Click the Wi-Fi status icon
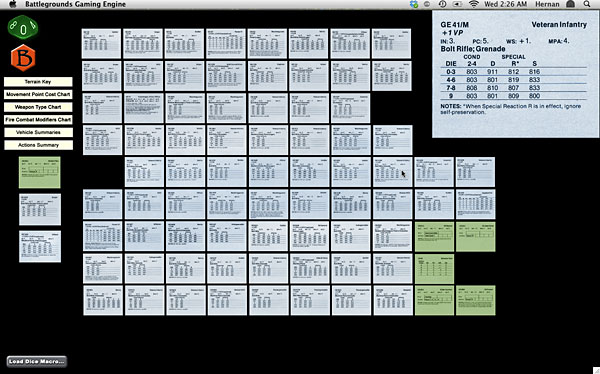This screenshot has height=374, width=600. pos(474,4)
